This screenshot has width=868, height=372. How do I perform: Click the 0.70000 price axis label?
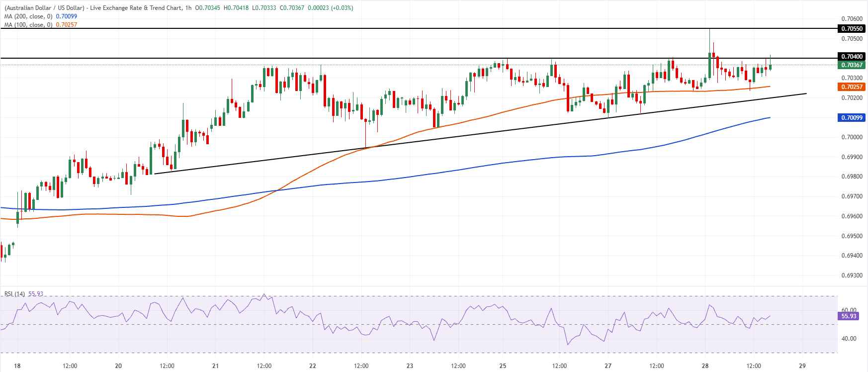[x=852, y=137]
